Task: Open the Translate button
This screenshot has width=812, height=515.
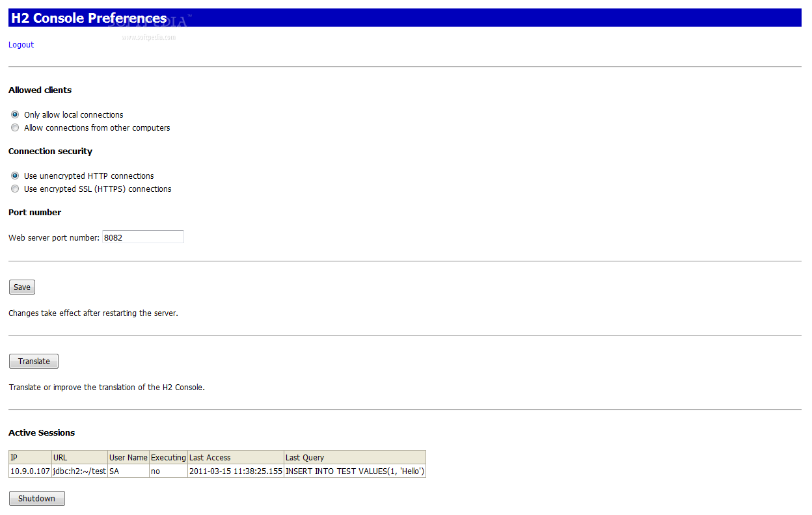Action: pyautogui.click(x=34, y=362)
